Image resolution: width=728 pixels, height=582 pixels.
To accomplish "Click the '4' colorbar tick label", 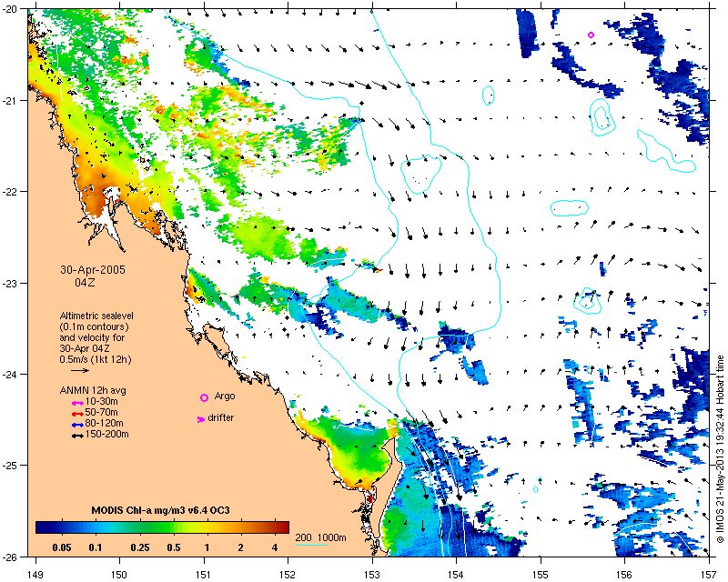I will (275, 547).
